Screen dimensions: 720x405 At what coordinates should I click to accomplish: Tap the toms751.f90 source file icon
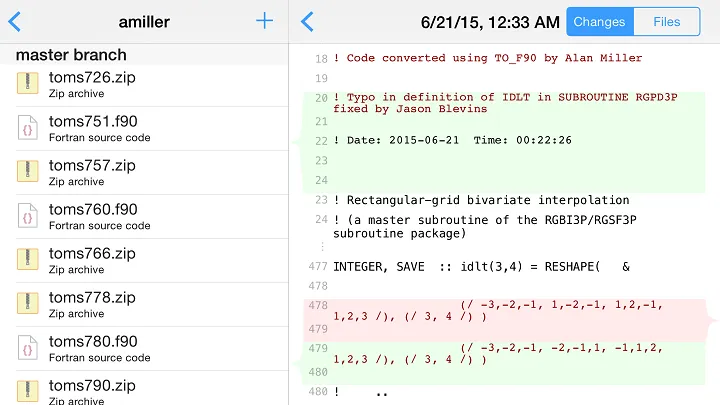pyautogui.click(x=27, y=128)
